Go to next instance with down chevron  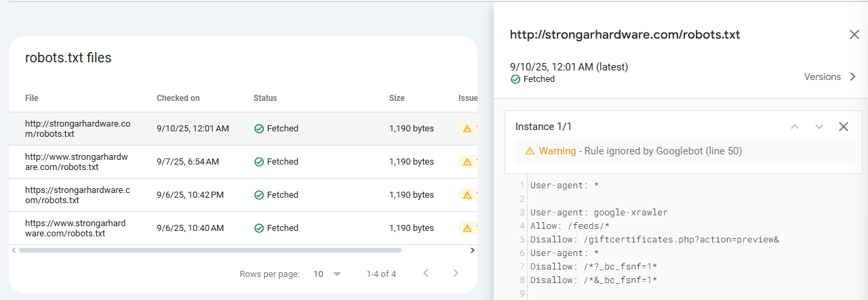818,127
